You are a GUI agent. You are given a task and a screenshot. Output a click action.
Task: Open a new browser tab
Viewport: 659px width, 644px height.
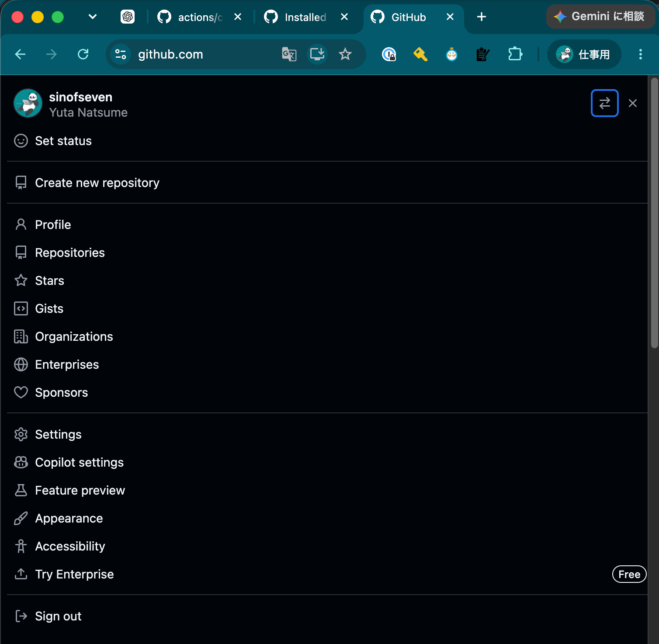[481, 17]
